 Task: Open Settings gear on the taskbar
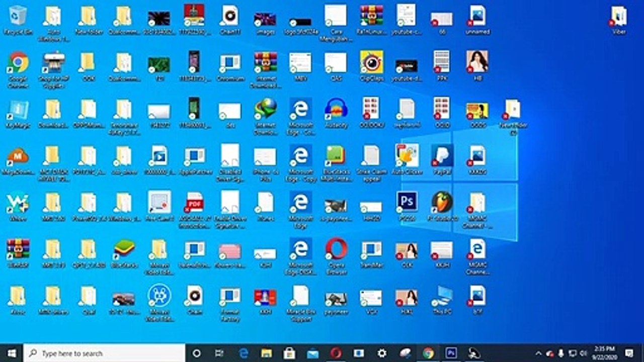(x=382, y=353)
